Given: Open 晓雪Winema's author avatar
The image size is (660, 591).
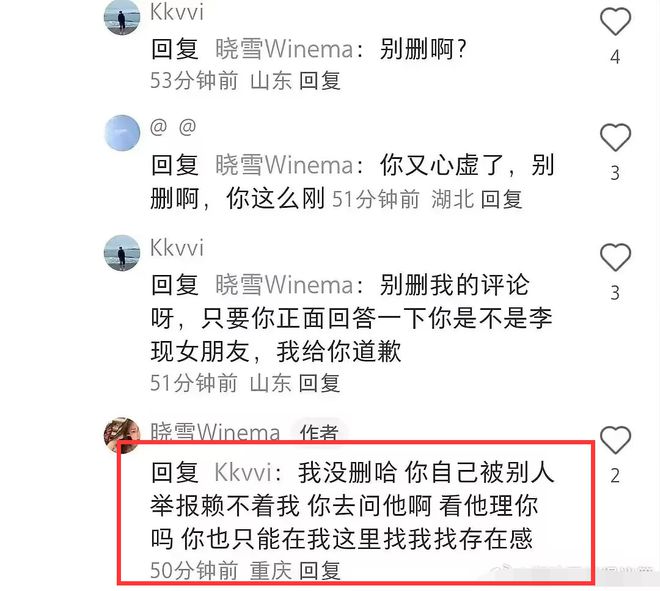Looking at the screenshot, I should coord(122,435).
